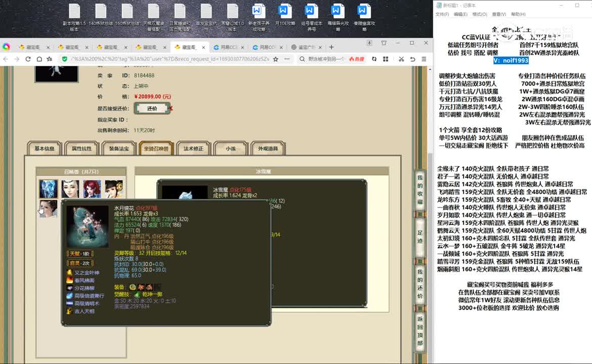The image size is (592, 364).
Task: Open the 160炼狱总结 desktop file
Action: (127, 15)
